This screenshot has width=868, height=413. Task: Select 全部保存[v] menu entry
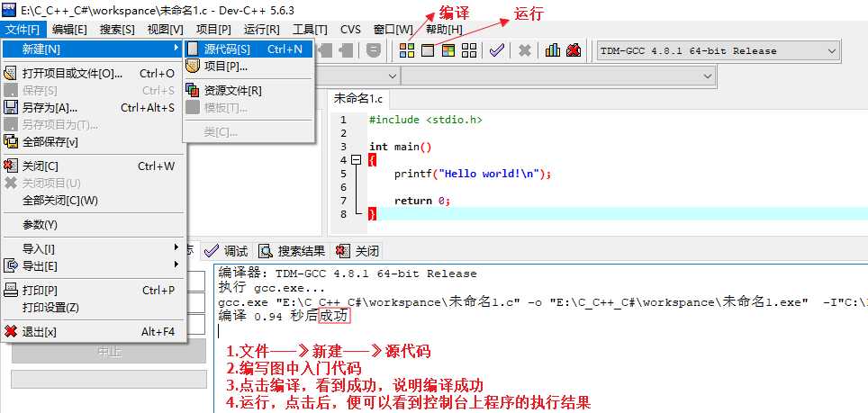pos(95,142)
